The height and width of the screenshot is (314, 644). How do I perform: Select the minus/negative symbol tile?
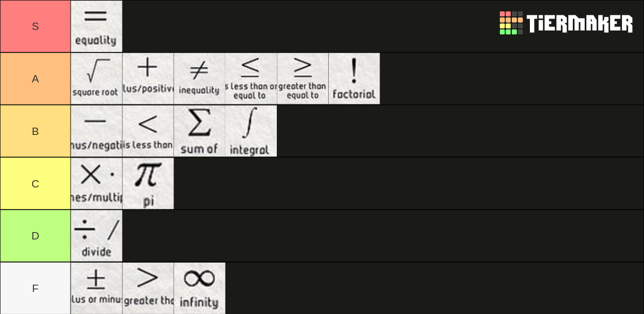coord(96,132)
